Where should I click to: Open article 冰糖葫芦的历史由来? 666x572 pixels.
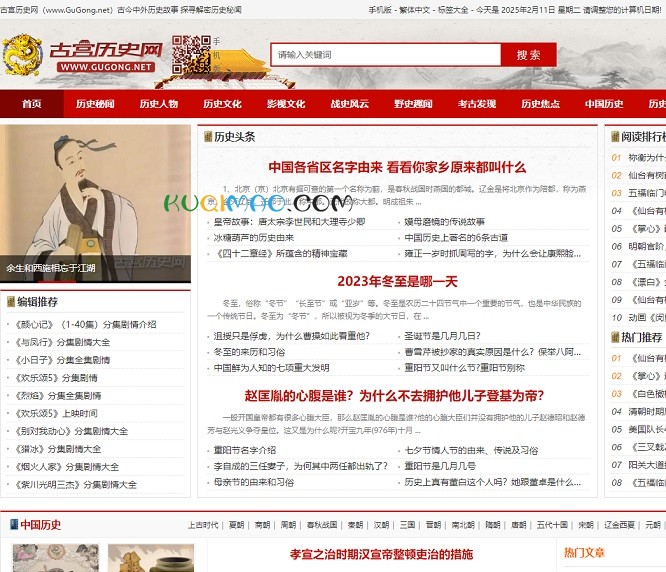(254, 237)
